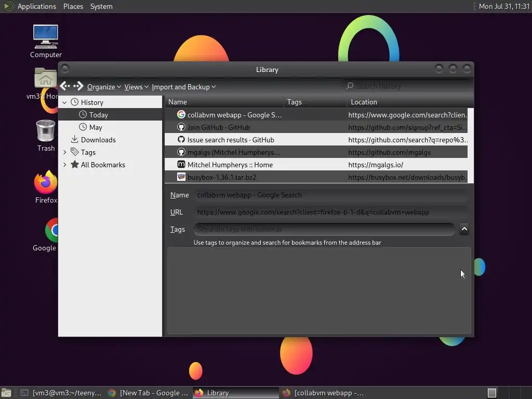Open the Organize dropdown menu
Image resolution: width=532 pixels, height=399 pixels.
(x=104, y=87)
